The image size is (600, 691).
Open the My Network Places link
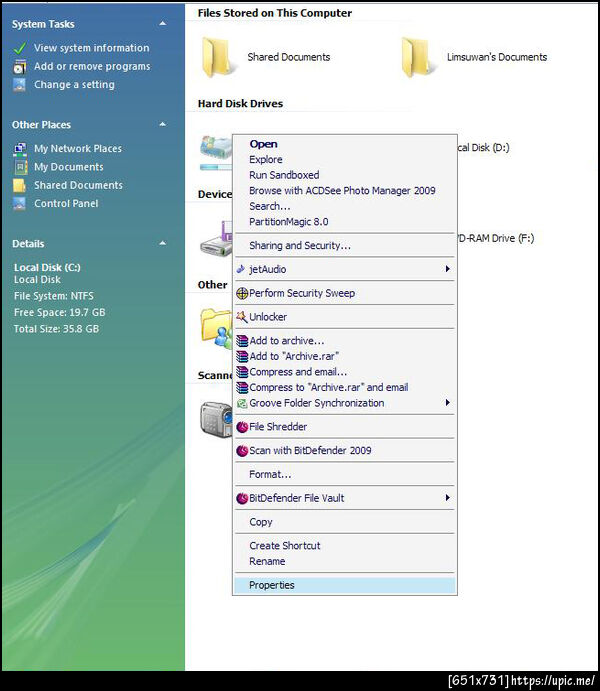click(x=78, y=149)
